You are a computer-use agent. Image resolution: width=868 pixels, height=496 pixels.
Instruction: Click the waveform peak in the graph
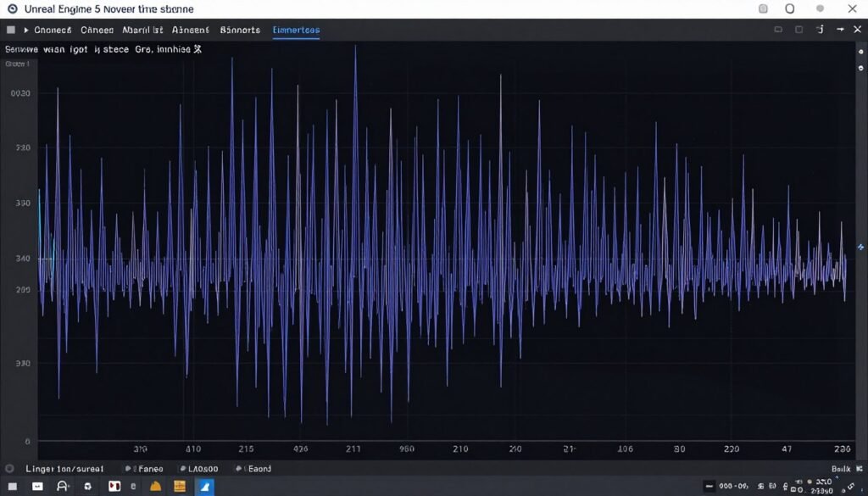[x=355, y=47]
